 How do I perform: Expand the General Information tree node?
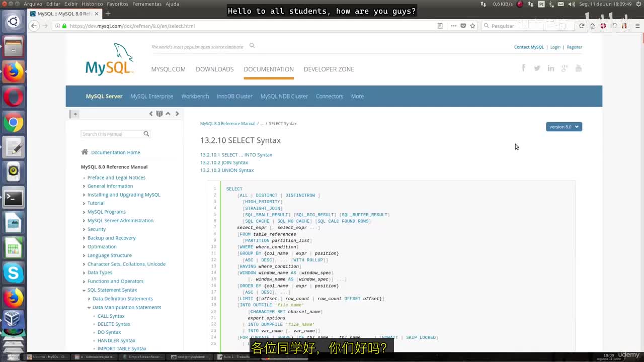(x=84, y=186)
